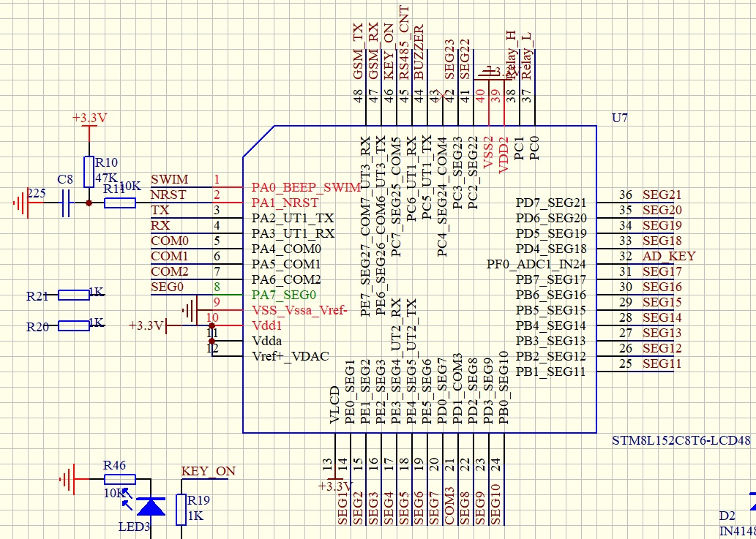Select +3.3V power port at pin 10
Image resolution: width=756 pixels, height=539 pixels.
coord(148,325)
